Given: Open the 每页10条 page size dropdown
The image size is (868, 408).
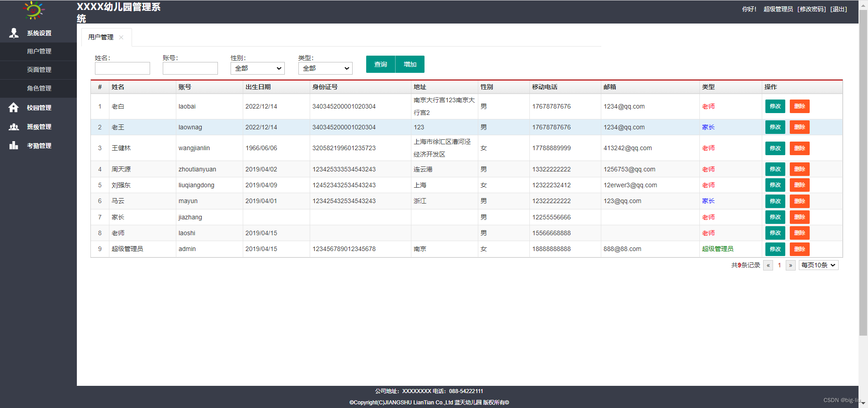Looking at the screenshot, I should (x=819, y=265).
